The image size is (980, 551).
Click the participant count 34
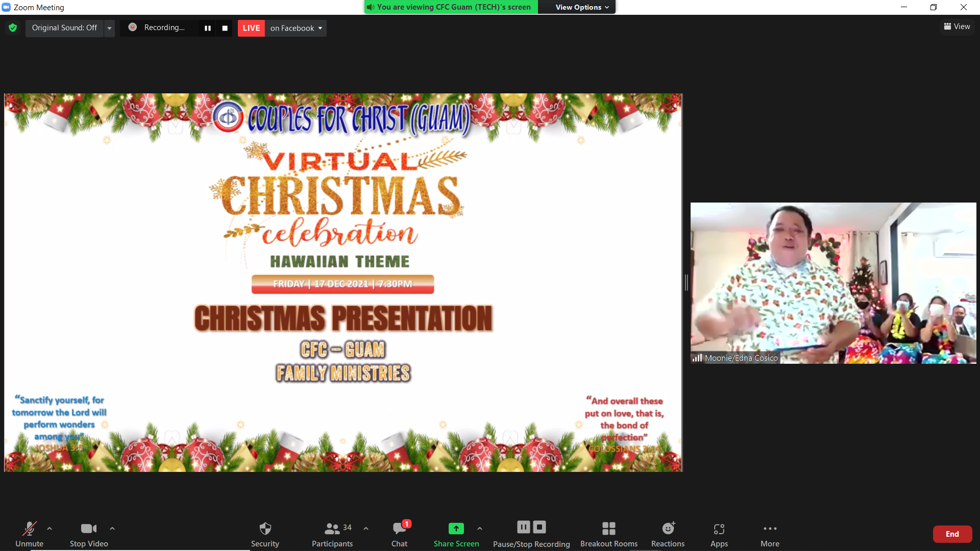[347, 528]
